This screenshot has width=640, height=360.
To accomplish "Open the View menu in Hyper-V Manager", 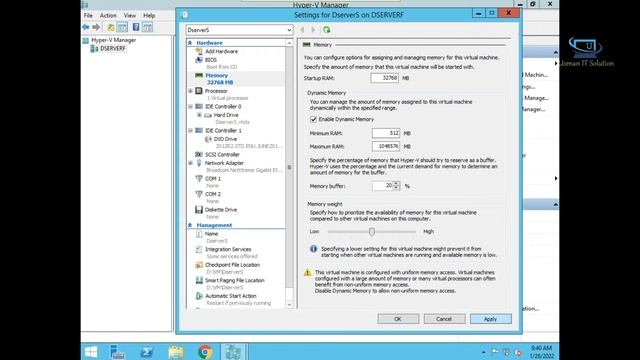I will 130,16.
